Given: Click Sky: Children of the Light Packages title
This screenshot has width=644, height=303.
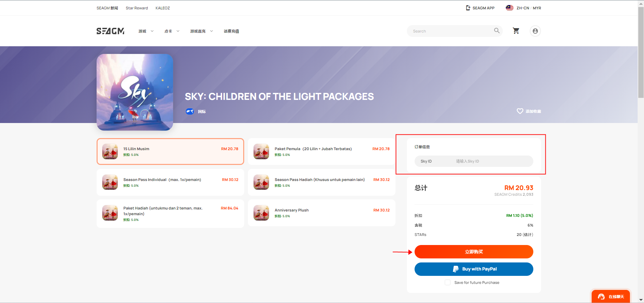Looking at the screenshot, I should (279, 97).
